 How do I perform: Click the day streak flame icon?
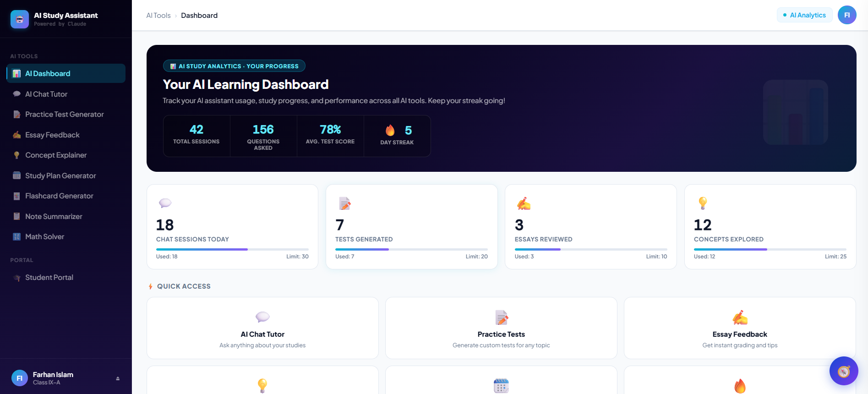tap(390, 131)
